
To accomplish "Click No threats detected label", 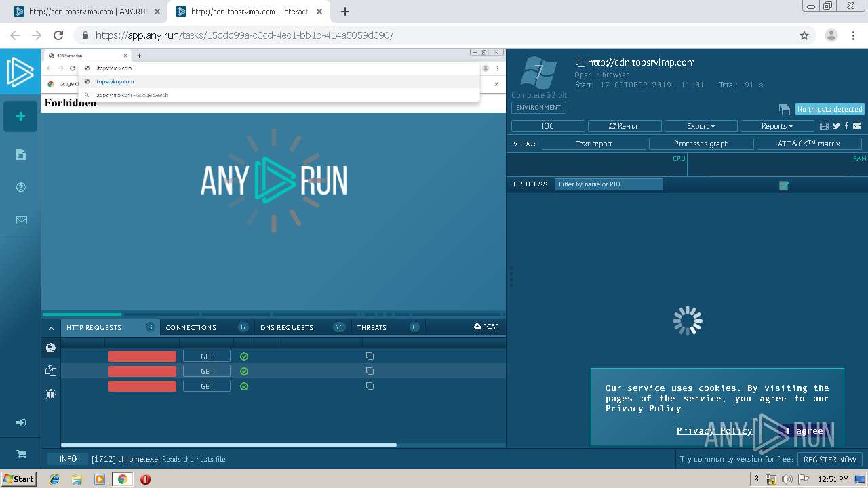I will (829, 109).
